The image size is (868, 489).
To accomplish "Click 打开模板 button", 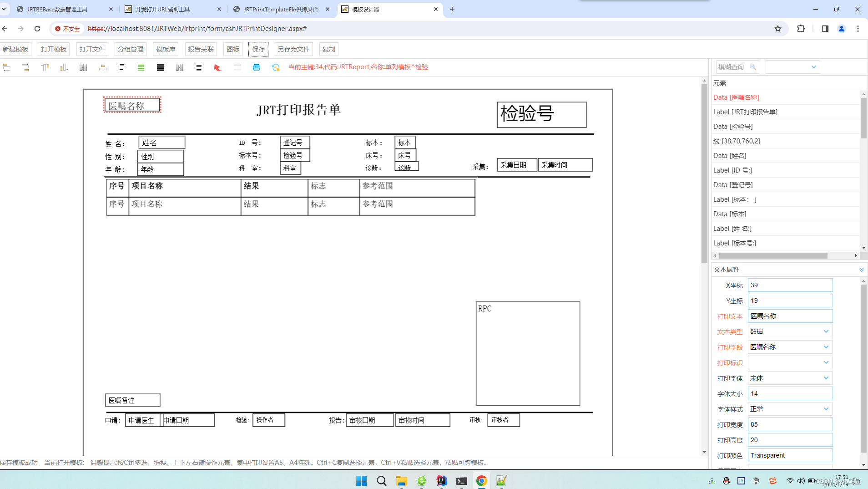I will [54, 49].
